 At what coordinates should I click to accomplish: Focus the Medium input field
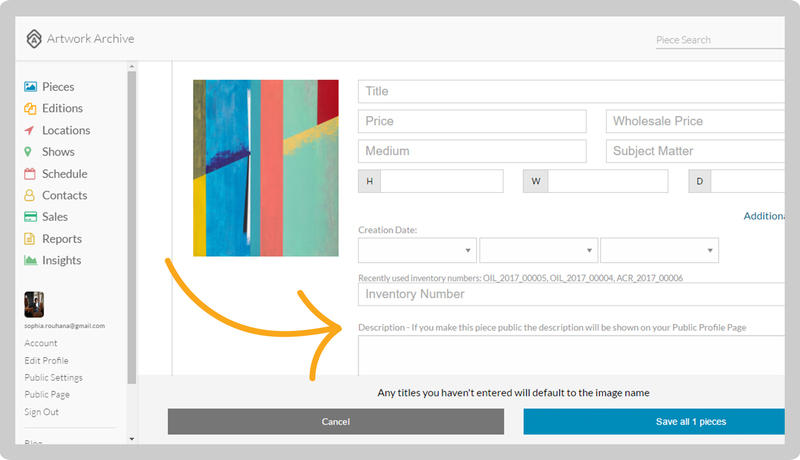(472, 151)
